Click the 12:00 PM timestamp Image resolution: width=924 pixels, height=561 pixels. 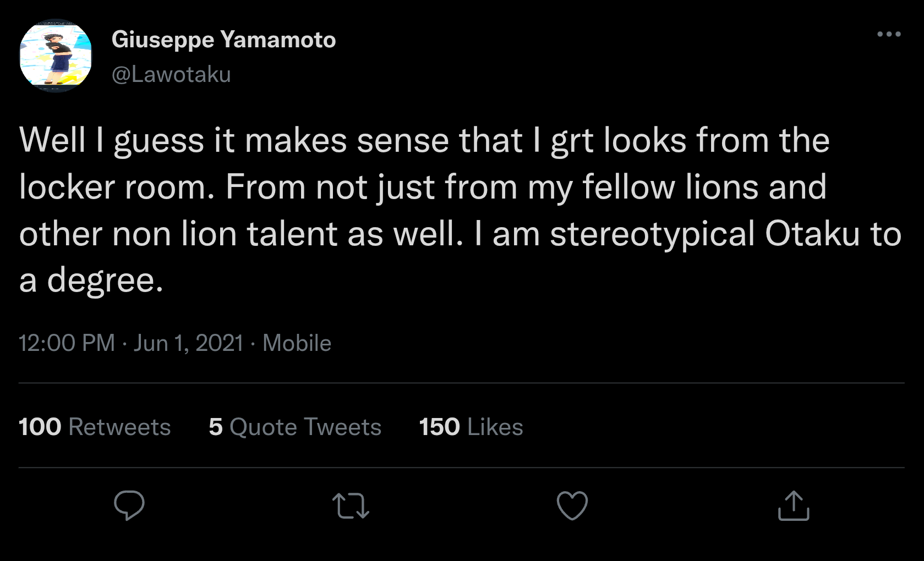coord(67,343)
